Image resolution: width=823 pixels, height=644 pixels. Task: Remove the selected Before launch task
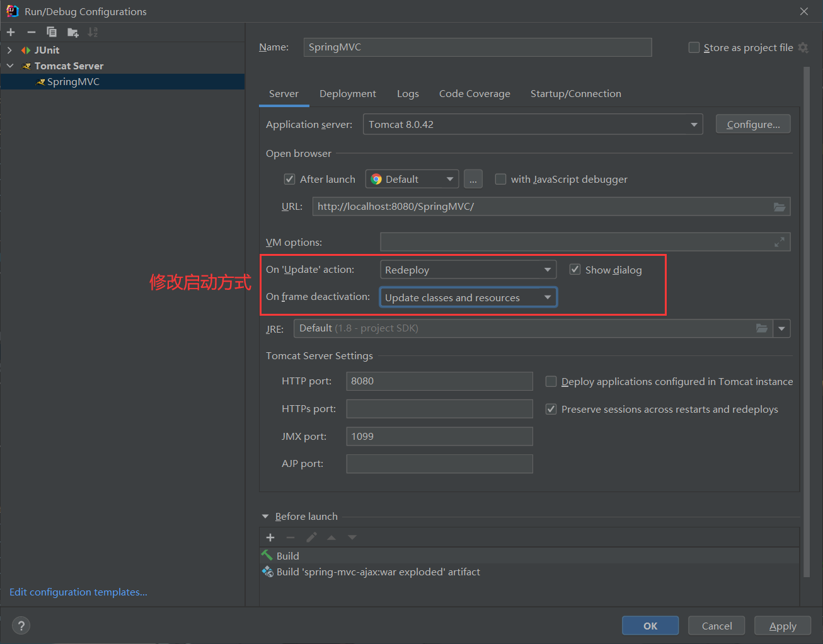(x=291, y=538)
